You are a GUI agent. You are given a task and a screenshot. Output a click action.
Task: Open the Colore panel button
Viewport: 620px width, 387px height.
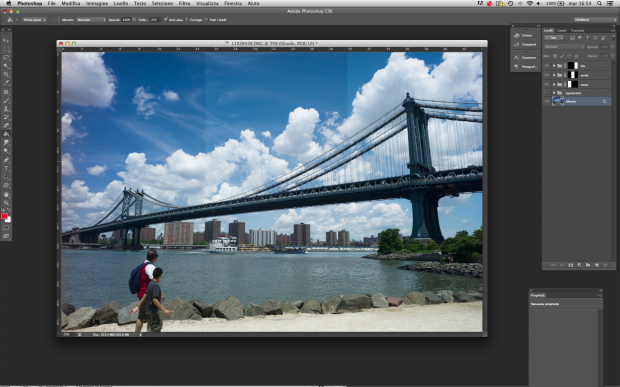pos(525,35)
